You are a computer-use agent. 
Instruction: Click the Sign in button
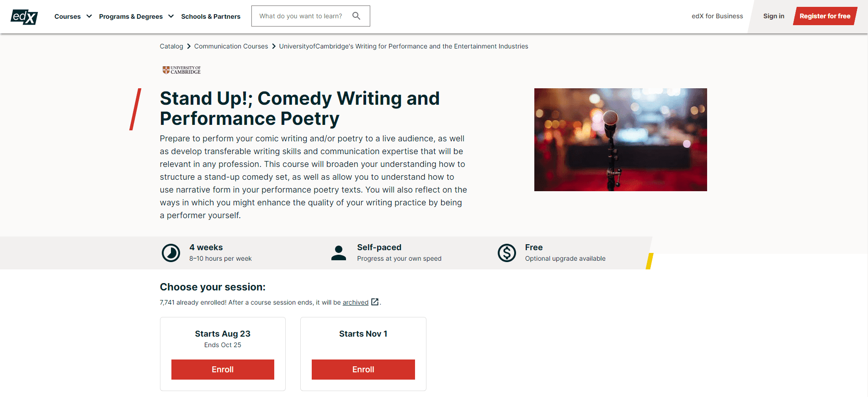773,16
